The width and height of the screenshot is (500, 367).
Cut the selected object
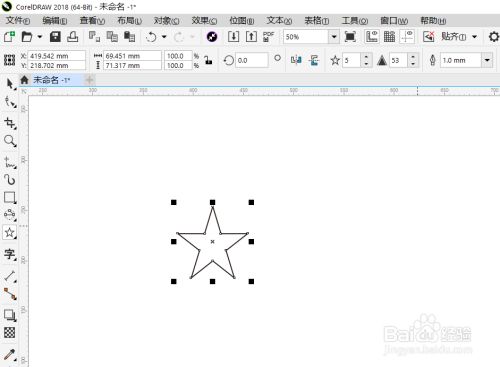click(94, 36)
